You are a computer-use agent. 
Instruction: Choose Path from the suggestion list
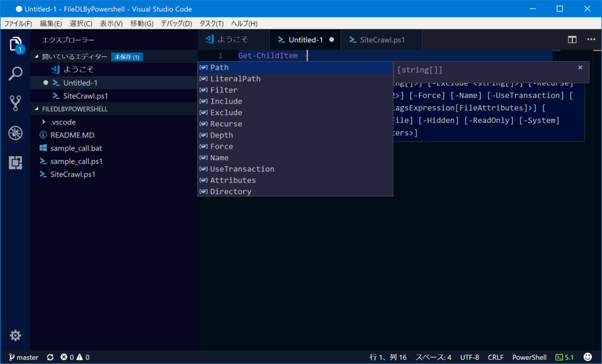(x=295, y=68)
